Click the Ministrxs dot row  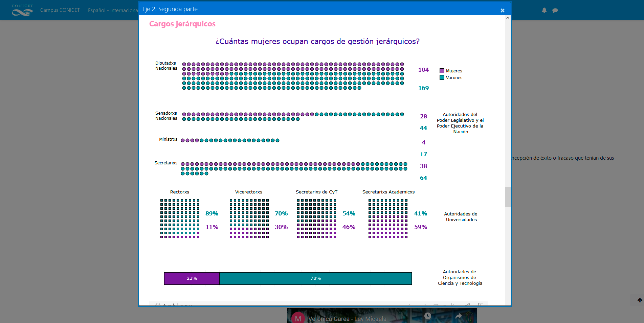230,140
